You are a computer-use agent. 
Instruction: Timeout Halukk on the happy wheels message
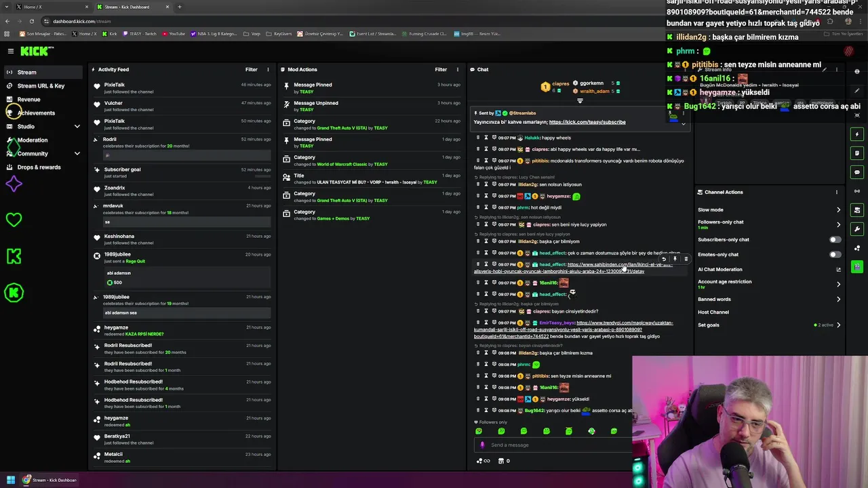486,138
